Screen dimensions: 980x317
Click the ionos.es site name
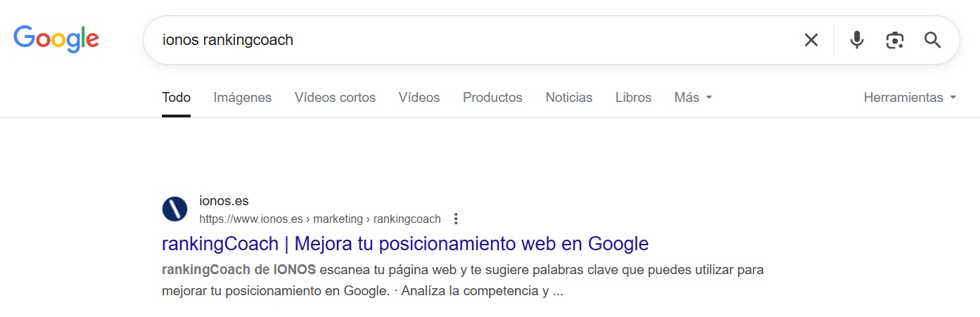pos(224,202)
